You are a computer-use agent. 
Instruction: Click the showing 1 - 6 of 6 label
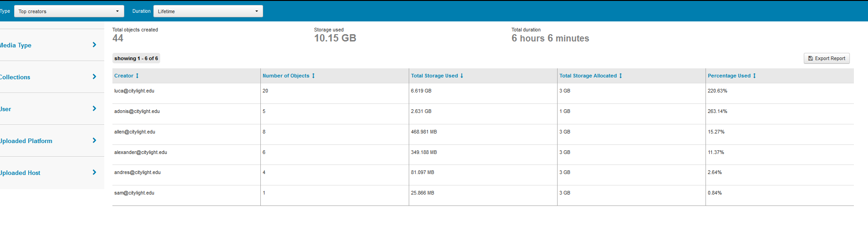click(x=136, y=58)
